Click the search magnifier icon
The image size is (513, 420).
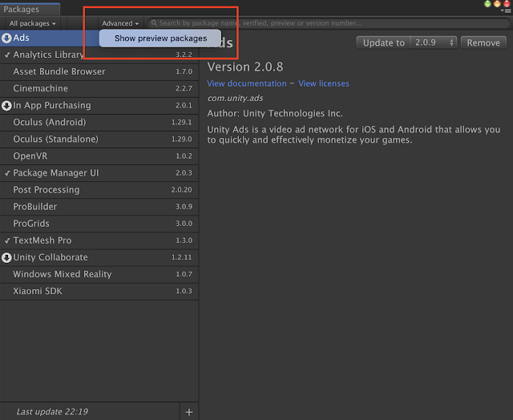pyautogui.click(x=154, y=23)
